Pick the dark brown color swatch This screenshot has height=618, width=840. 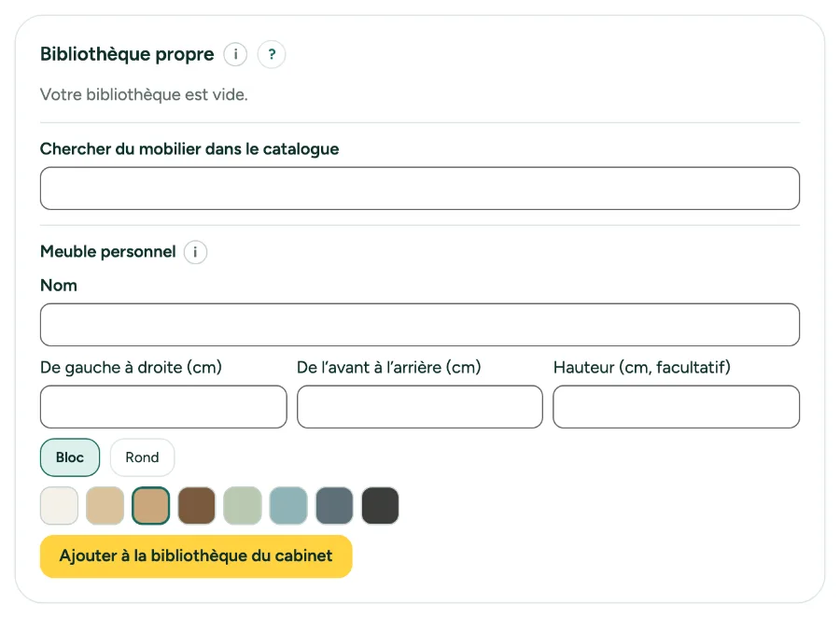coord(197,505)
